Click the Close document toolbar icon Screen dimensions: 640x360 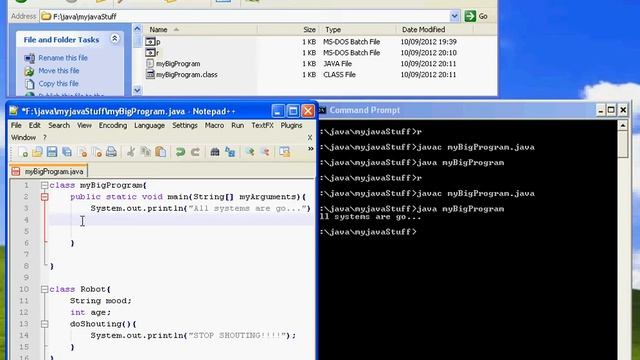point(82,152)
